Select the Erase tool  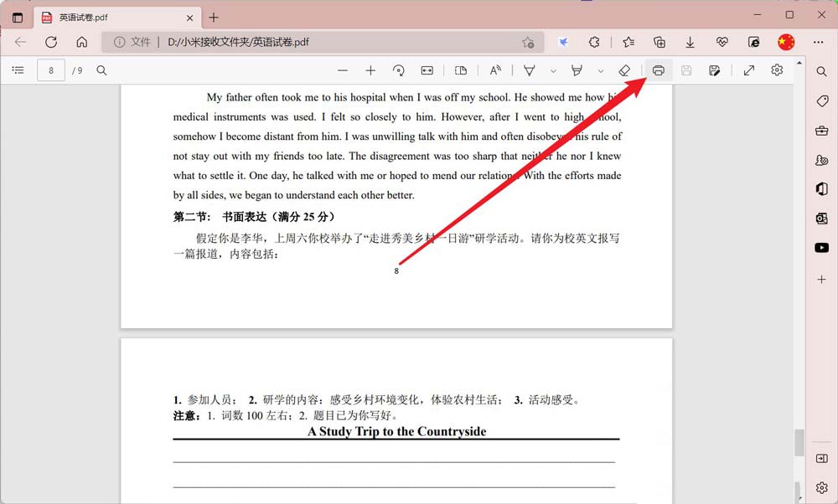624,70
